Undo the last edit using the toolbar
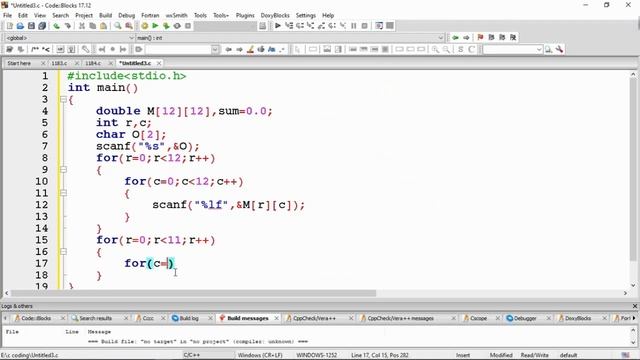 tap(56, 26)
